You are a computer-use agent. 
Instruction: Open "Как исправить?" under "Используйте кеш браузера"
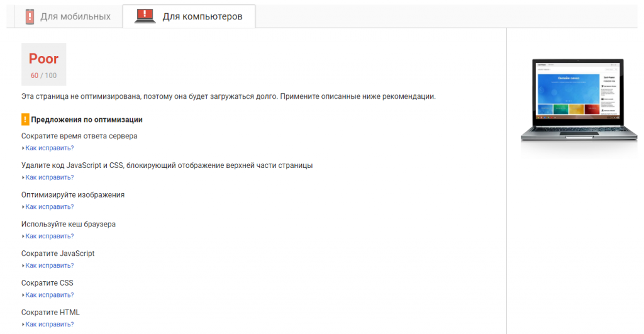click(x=49, y=237)
